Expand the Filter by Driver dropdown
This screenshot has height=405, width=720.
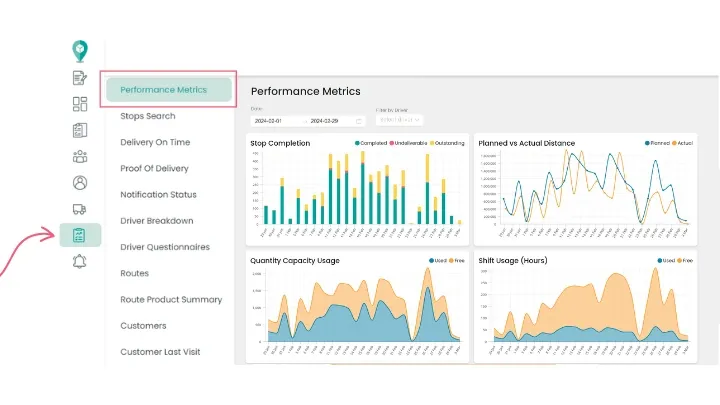coord(393,120)
